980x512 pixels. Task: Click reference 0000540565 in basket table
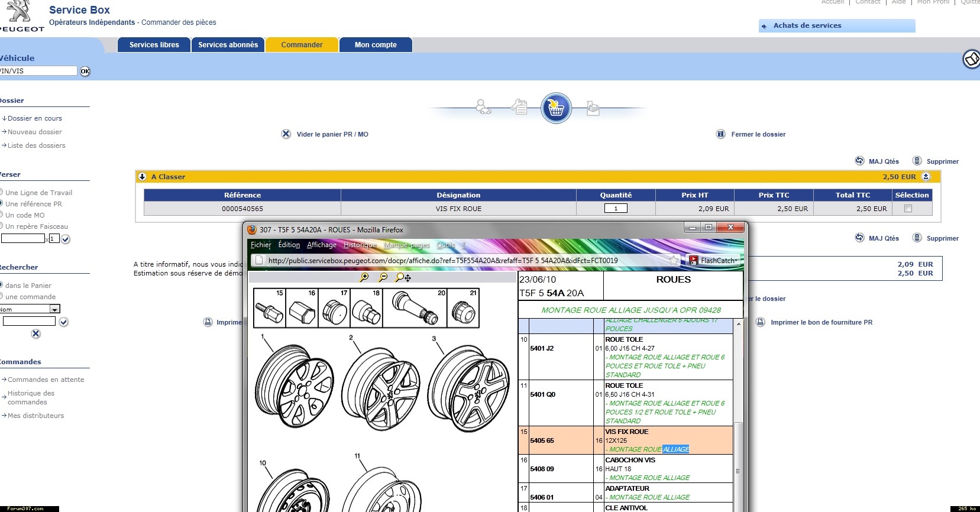242,209
